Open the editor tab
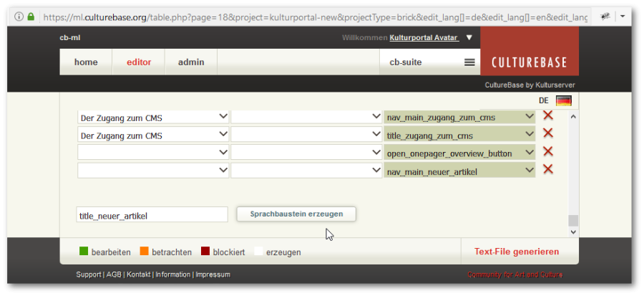Viewport: 644px width, 296px height. [x=139, y=62]
